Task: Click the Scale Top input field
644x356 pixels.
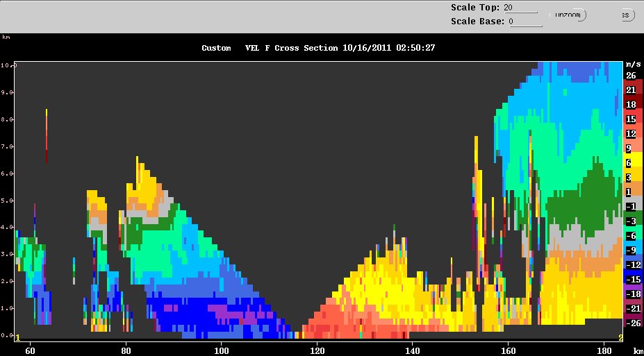Action: coord(521,8)
